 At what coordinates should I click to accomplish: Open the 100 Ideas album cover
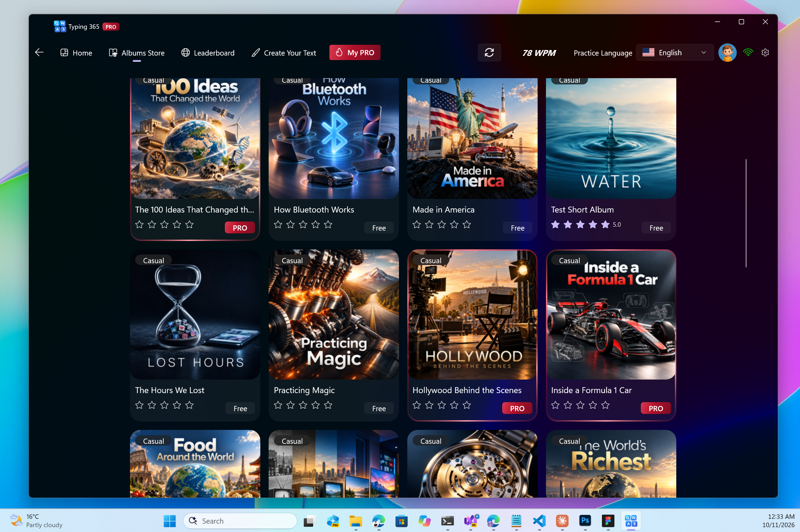195,138
